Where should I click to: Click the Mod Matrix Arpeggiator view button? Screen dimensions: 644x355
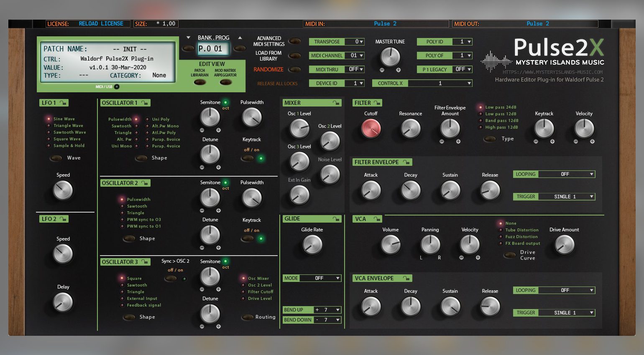tap(226, 82)
